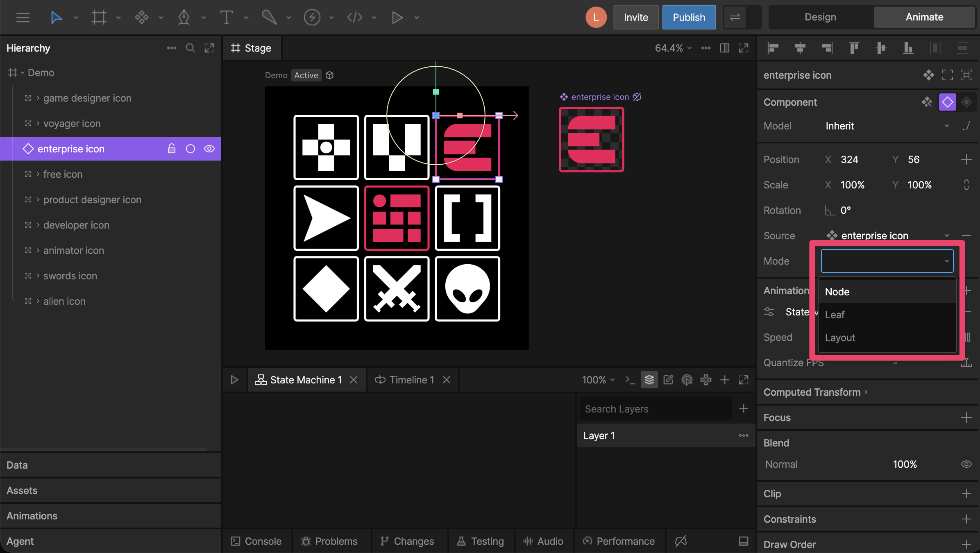The height and width of the screenshot is (553, 980).
Task: Search the Hierarchy panel
Action: click(x=190, y=48)
